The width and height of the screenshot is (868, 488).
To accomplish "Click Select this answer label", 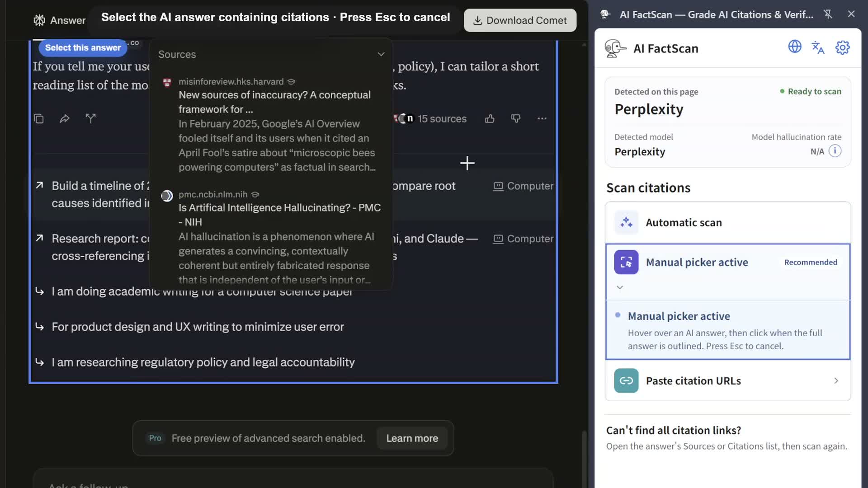I will coord(83,47).
